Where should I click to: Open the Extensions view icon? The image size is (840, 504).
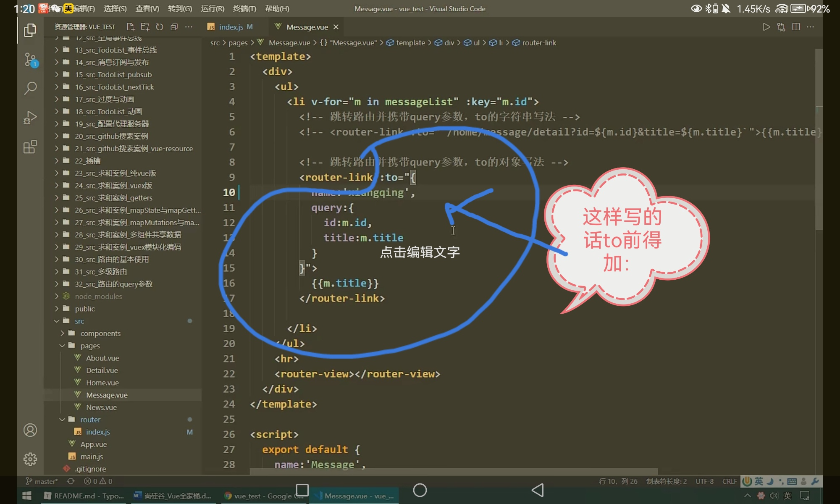point(30,147)
